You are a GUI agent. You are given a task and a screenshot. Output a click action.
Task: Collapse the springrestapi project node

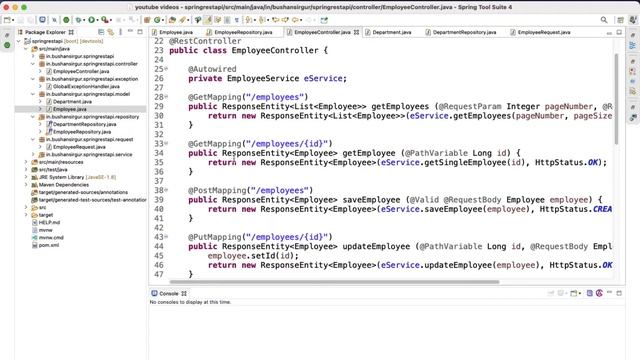tap(18, 41)
